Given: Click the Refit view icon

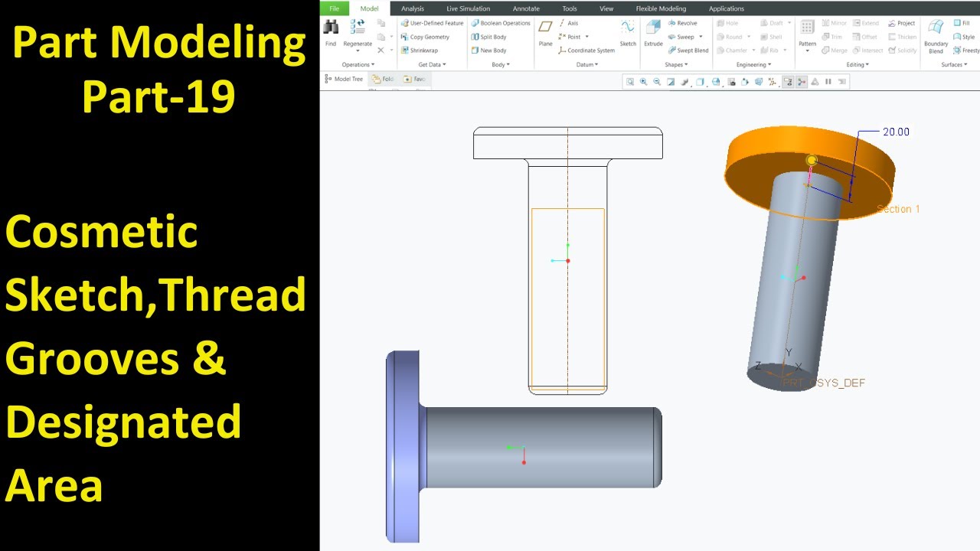Looking at the screenshot, I should tap(629, 82).
